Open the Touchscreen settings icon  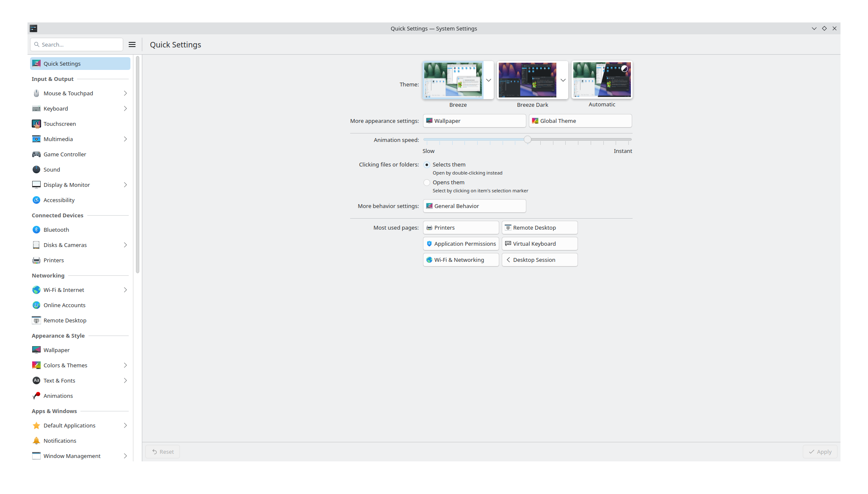click(36, 124)
